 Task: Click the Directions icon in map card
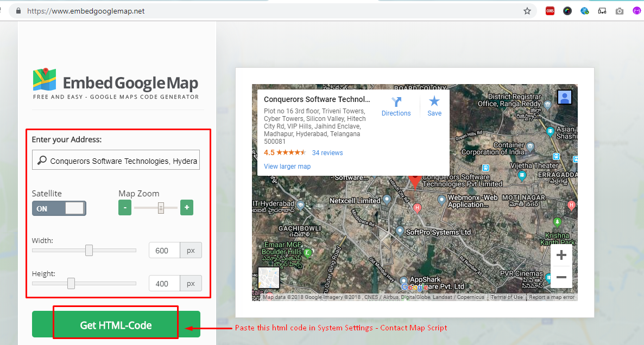coord(396,102)
